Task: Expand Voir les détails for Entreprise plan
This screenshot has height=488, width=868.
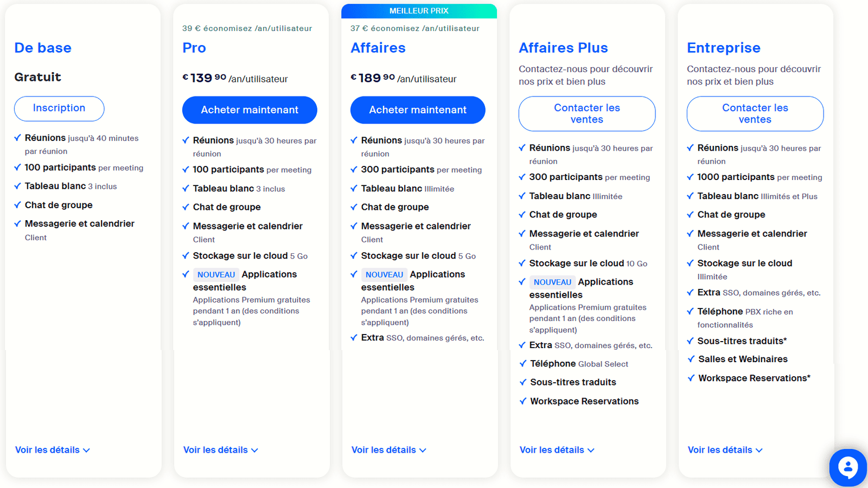Action: (725, 450)
